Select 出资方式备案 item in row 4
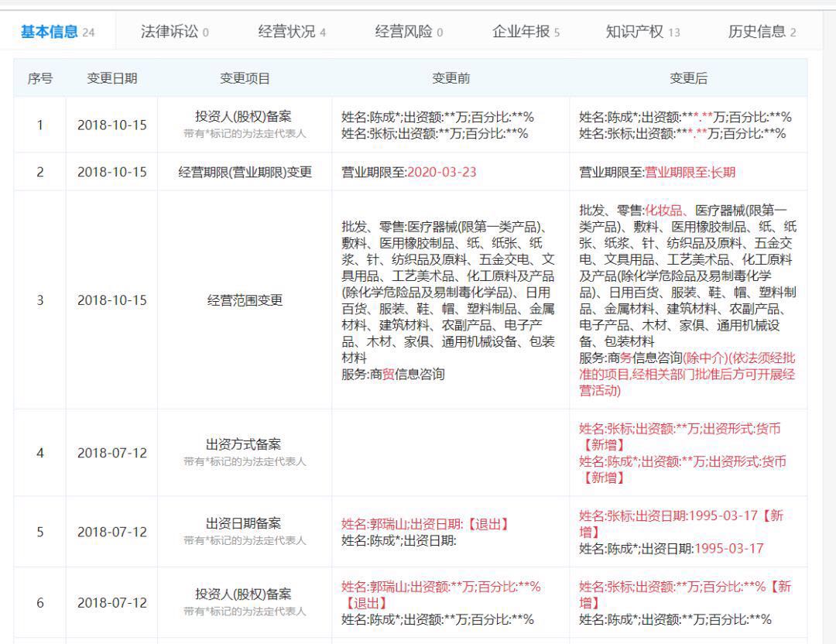The height and width of the screenshot is (644, 836). click(x=243, y=444)
